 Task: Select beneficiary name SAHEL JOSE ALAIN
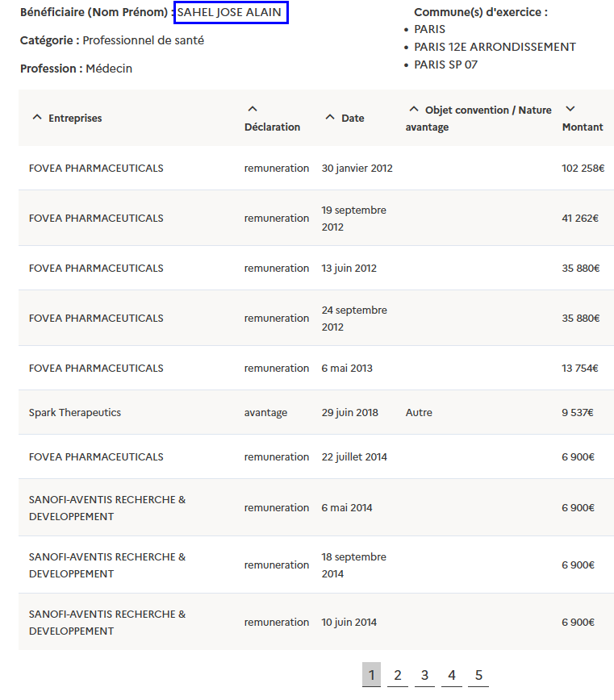pos(230,13)
